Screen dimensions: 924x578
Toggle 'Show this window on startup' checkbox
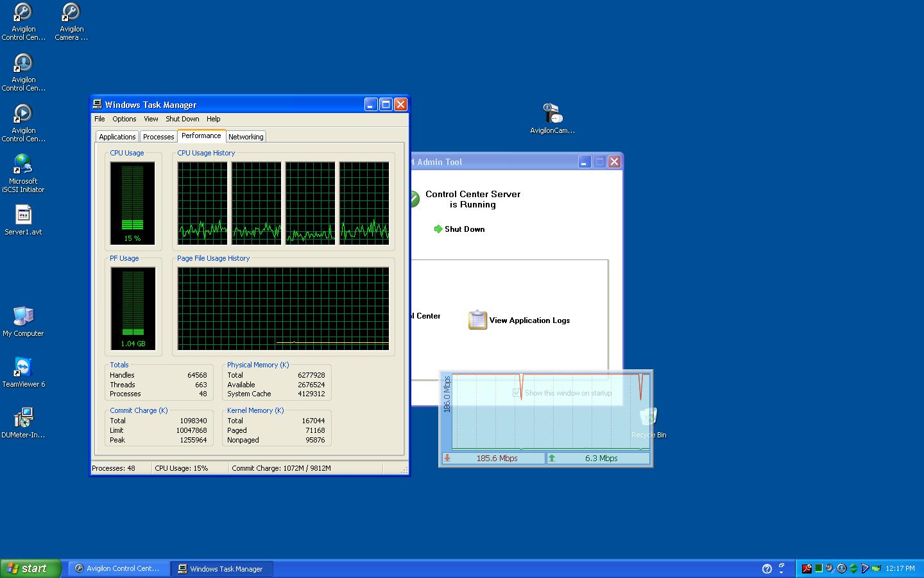pos(517,393)
